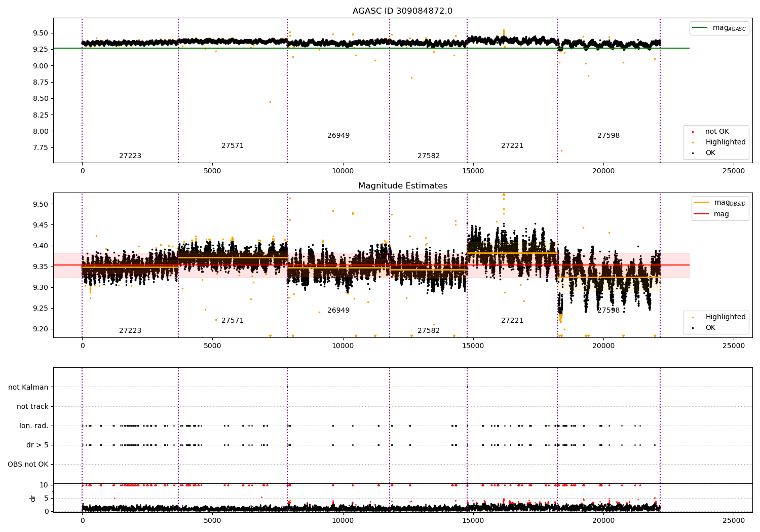
Task: Click red 'mag' entry in Magnitude Estimates legend
Action: (712, 214)
